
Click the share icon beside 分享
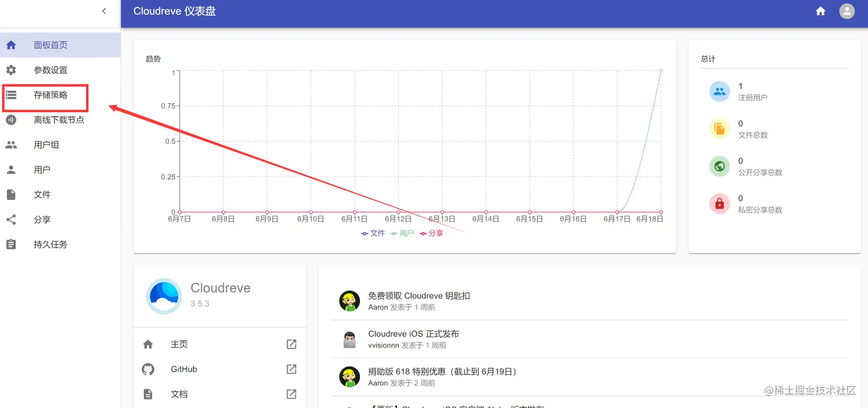(11, 220)
